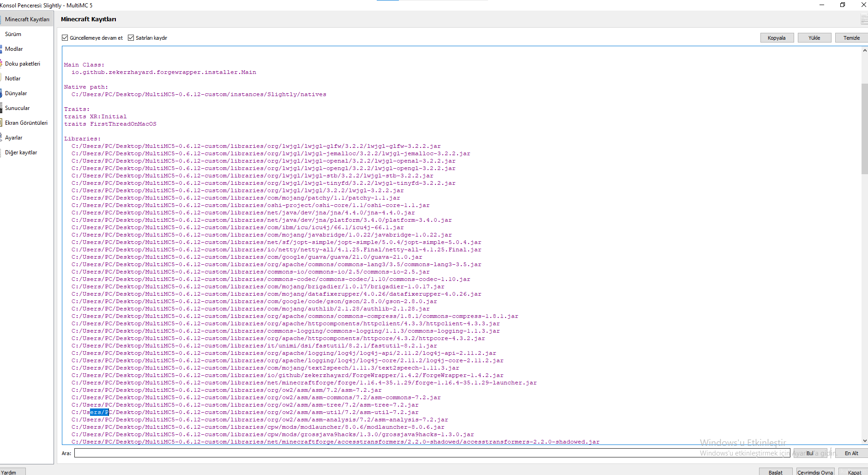Click the authlib-2.1.28.jar line
The width and height of the screenshot is (868, 475).
pyautogui.click(x=250, y=309)
